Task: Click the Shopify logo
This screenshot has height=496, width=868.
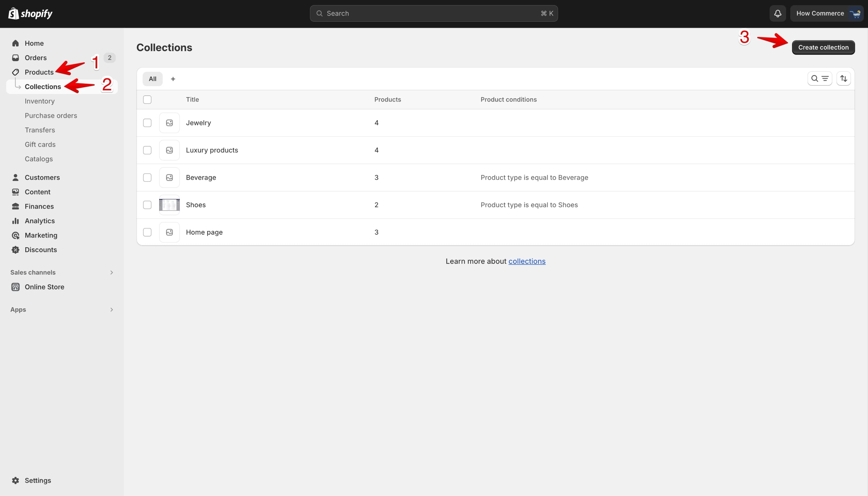Action: tap(30, 14)
